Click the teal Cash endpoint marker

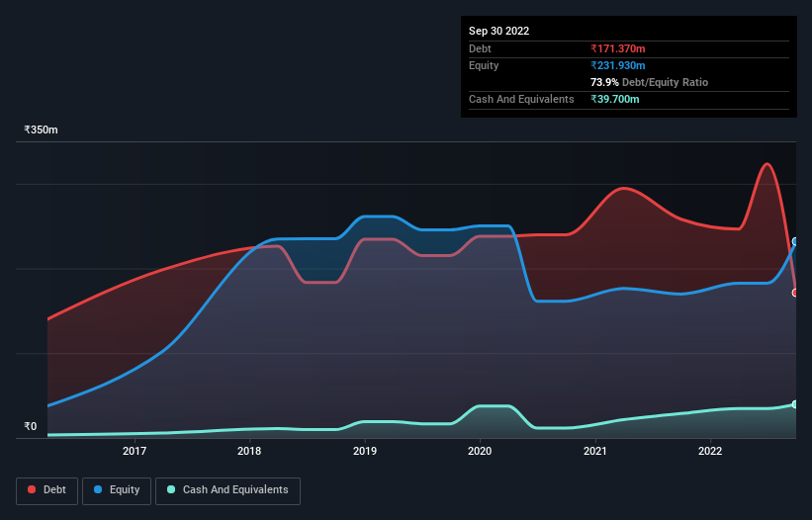[x=795, y=404]
